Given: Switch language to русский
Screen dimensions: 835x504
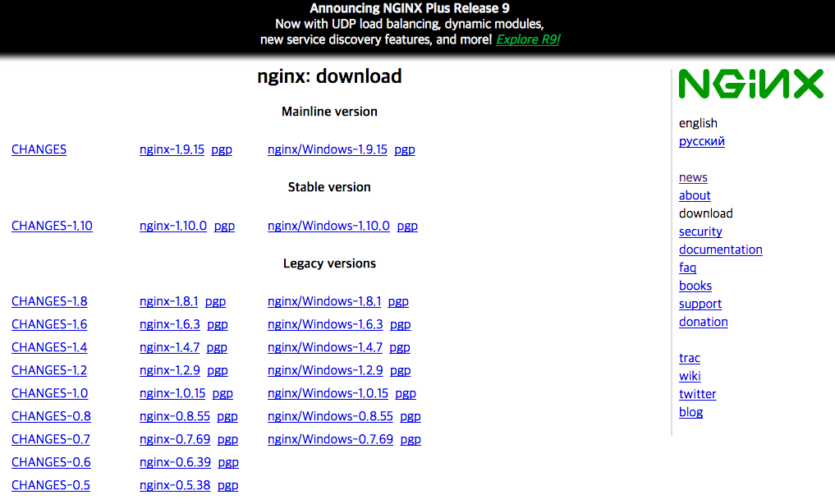Looking at the screenshot, I should tap(702, 141).
